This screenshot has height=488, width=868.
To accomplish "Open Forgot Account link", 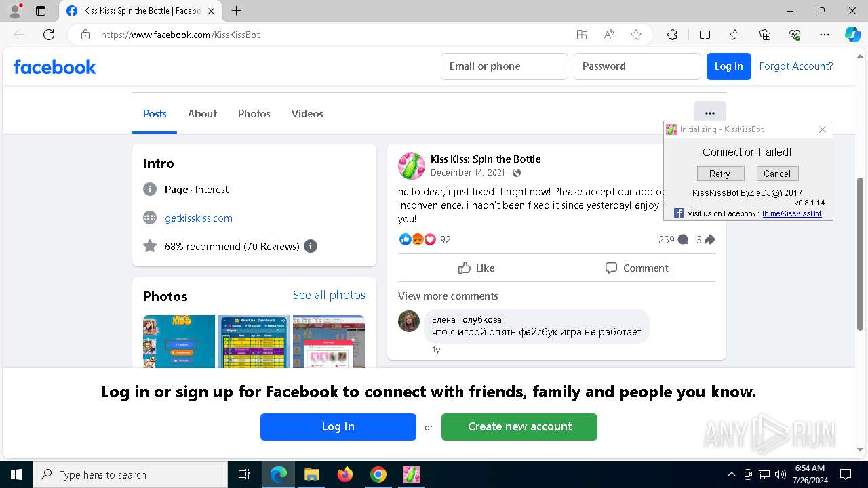I will click(x=796, y=66).
